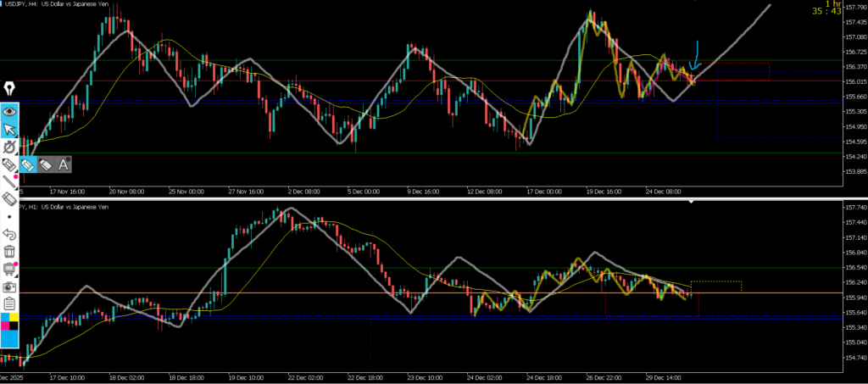Choose the text tool marked A
Screen dimensions: 868x384
(x=64, y=164)
